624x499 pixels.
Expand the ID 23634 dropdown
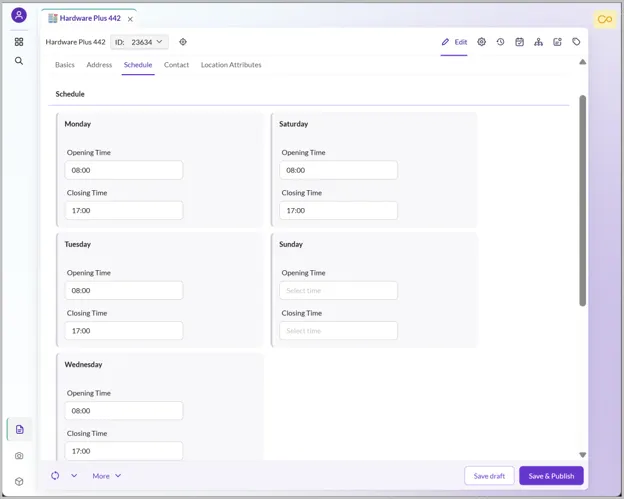coord(139,42)
